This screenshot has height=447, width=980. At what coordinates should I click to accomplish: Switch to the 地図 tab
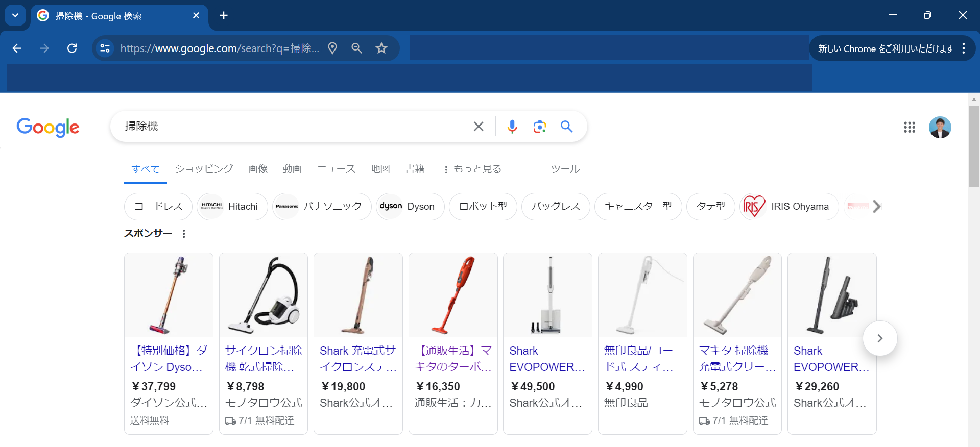coord(380,169)
